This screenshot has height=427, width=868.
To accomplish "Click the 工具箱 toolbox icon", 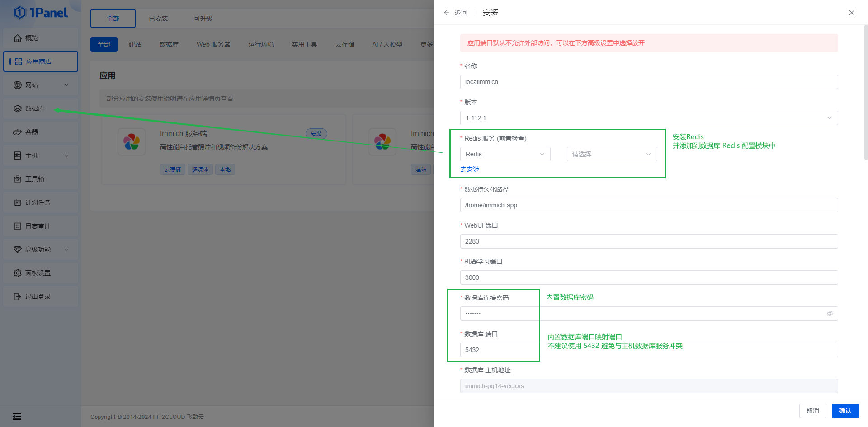I will 18,179.
